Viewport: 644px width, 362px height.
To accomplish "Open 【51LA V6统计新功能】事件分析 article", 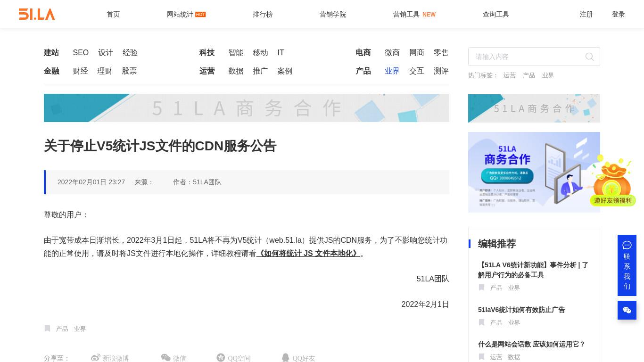I will click(x=533, y=270).
